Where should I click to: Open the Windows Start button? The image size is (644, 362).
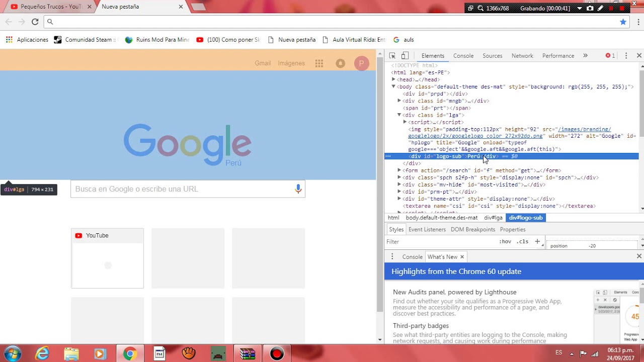pyautogui.click(x=13, y=354)
